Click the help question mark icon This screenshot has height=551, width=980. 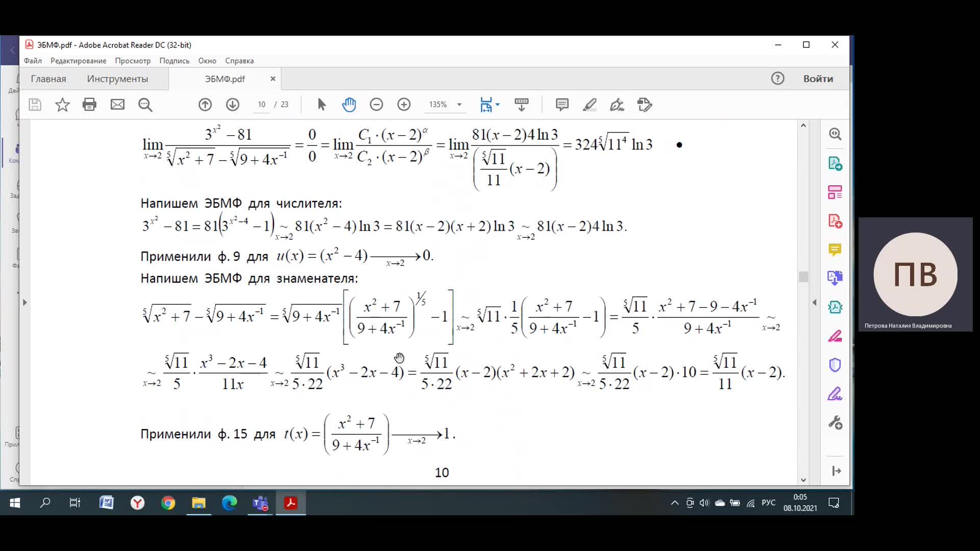pos(777,79)
